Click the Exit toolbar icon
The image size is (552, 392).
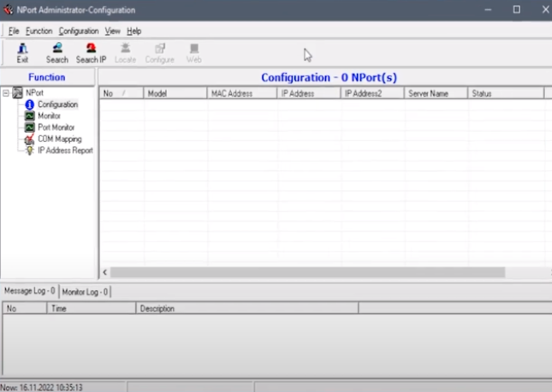(22, 53)
